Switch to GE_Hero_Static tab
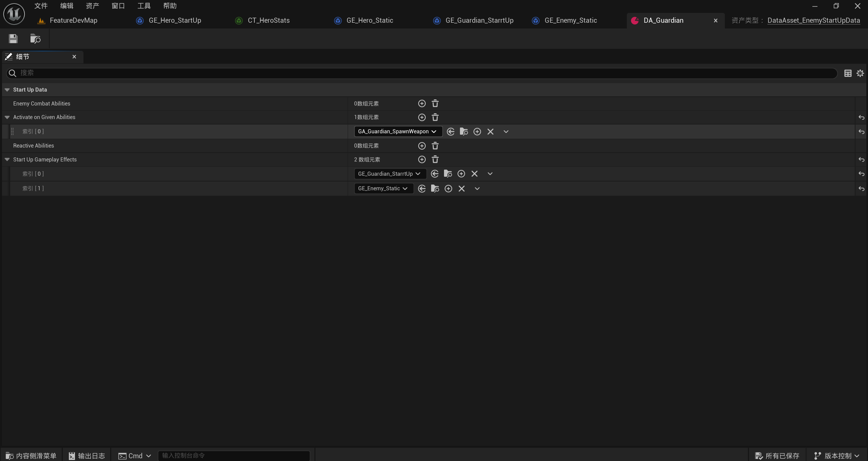The width and height of the screenshot is (868, 461). [x=370, y=21]
